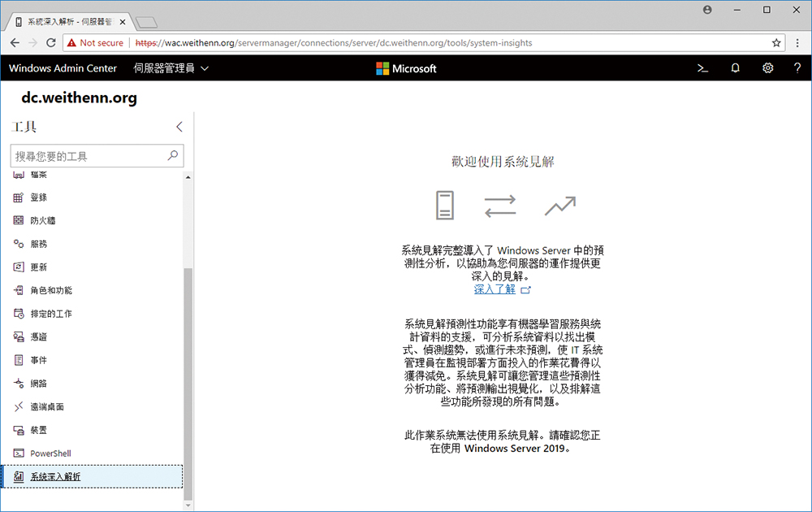Click the browser forward arrow

click(x=32, y=43)
